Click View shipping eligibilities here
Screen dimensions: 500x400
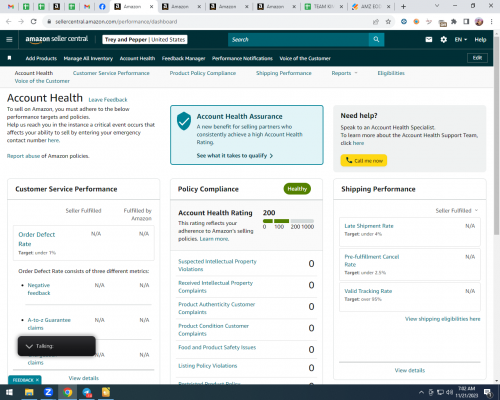pyautogui.click(x=443, y=319)
